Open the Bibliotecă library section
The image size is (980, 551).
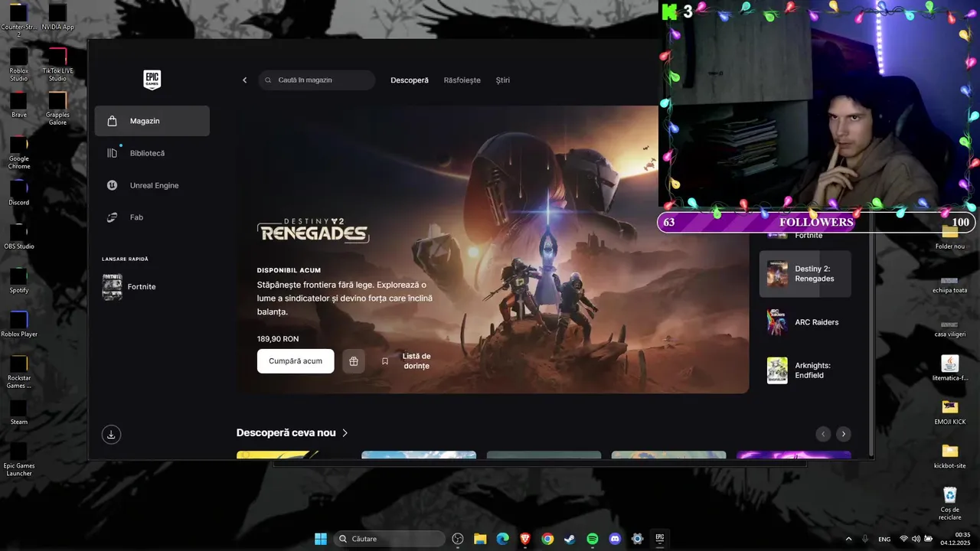click(152, 153)
